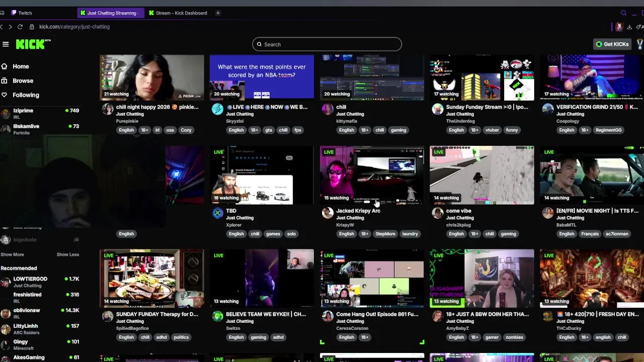644x362 pixels.
Task: Click the RegimentGG tag under Coopology
Action: pos(609,130)
